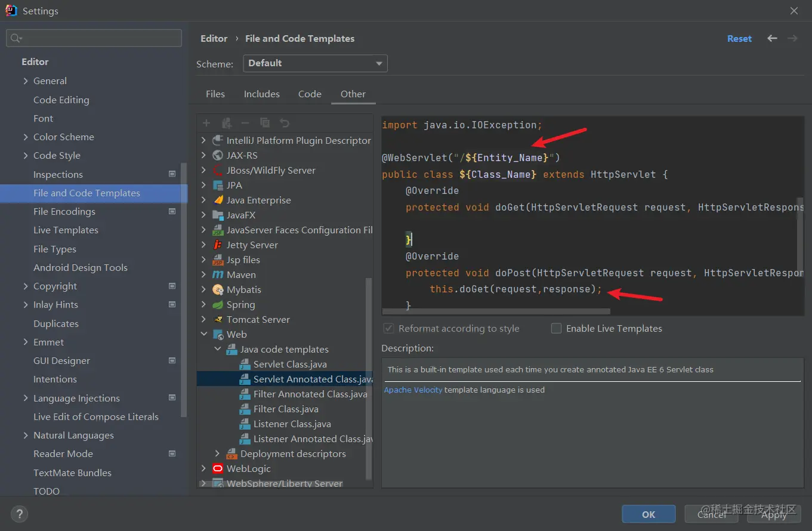Image resolution: width=812 pixels, height=531 pixels.
Task: Toggle Reformat according to style checkbox
Action: 389,329
